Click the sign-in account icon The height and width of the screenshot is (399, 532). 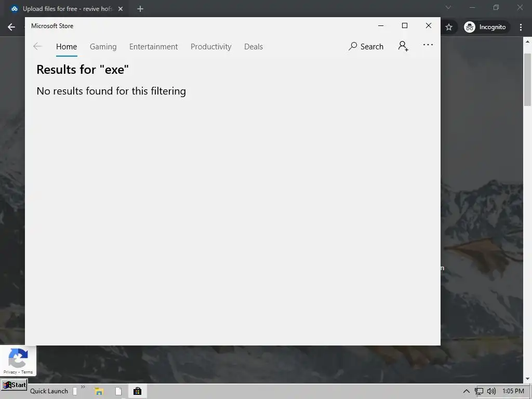point(403,46)
